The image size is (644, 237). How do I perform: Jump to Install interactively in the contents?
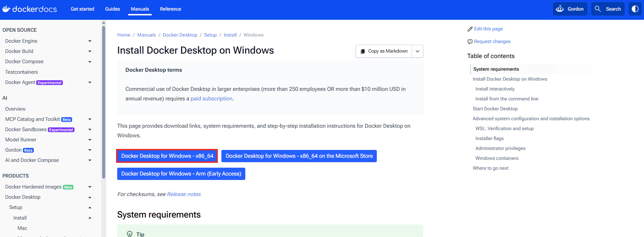pyautogui.click(x=495, y=89)
